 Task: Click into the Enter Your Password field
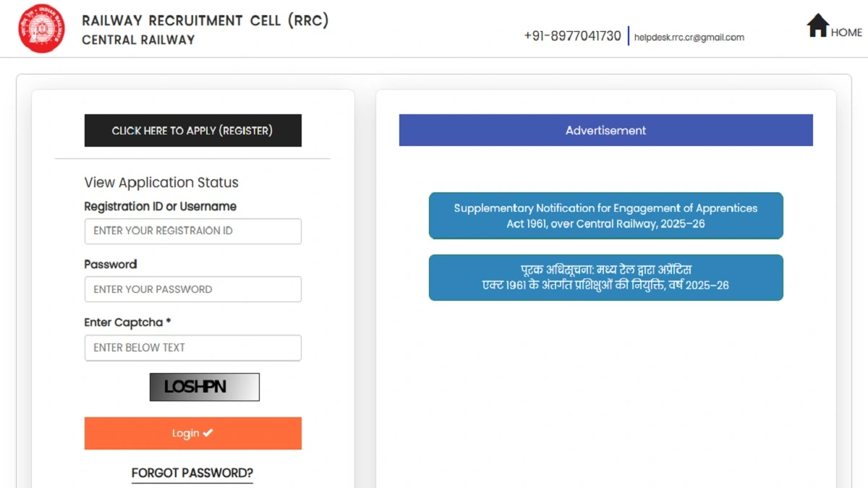pos(192,289)
